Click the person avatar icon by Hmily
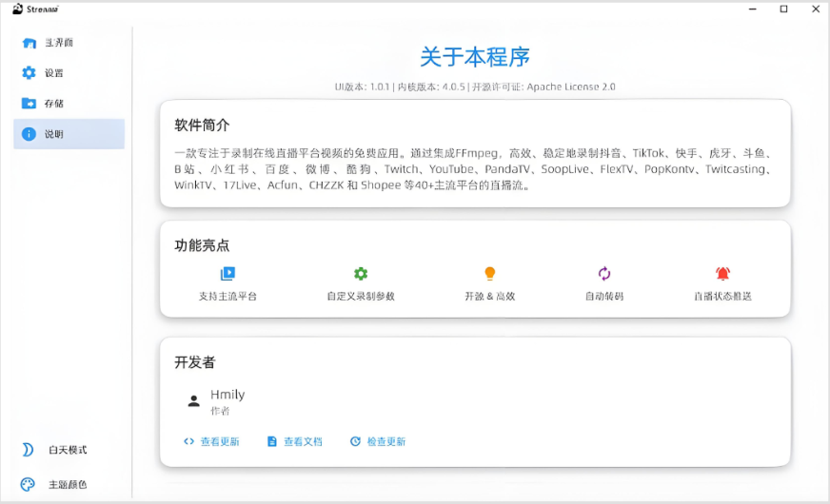 pyautogui.click(x=194, y=401)
